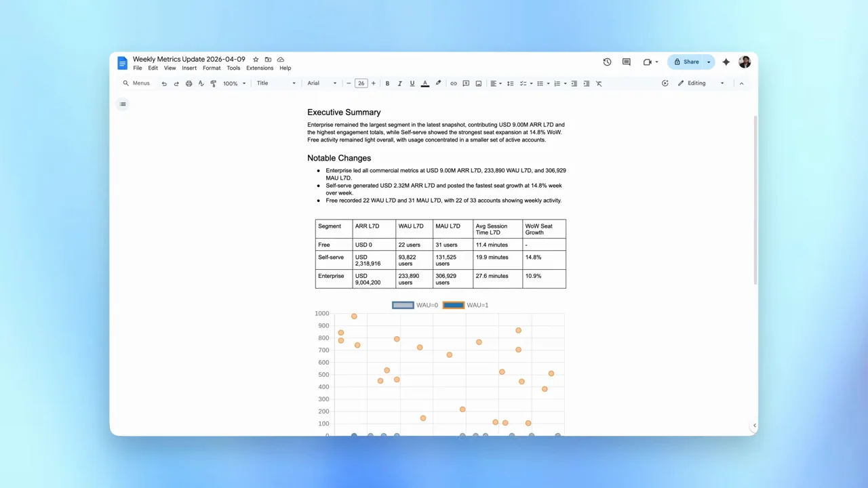868x488 pixels.
Task: Open the Format menu
Action: coord(212,68)
